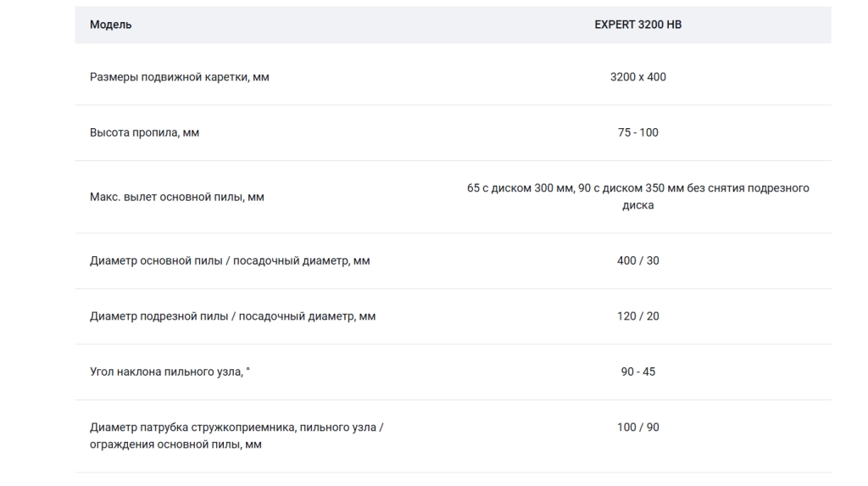Click the '75 - 100' value

(x=637, y=132)
